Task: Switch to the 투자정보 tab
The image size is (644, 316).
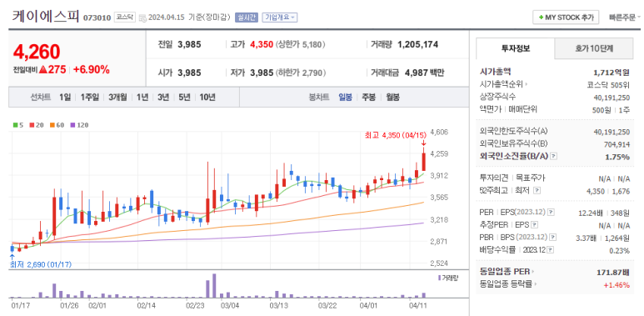Action: coord(516,48)
